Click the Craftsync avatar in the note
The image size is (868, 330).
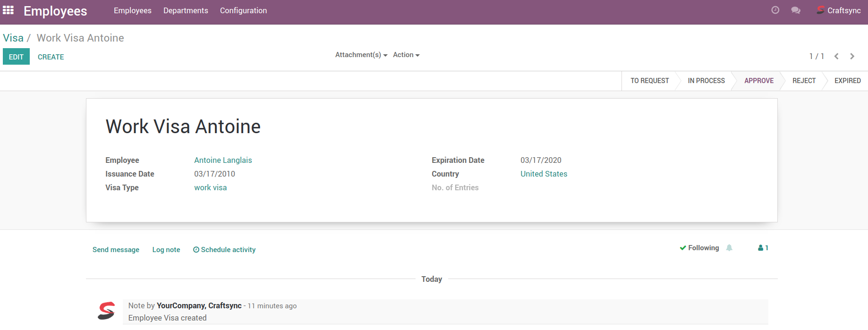(106, 311)
